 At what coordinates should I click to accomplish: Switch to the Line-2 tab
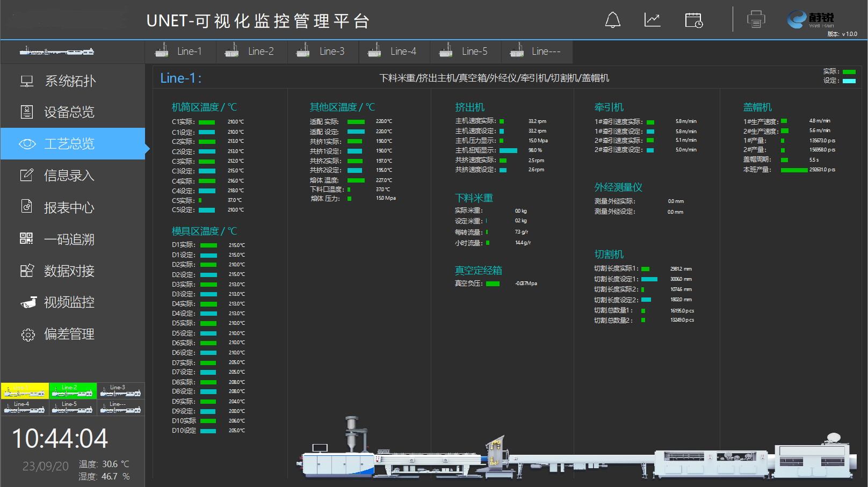click(x=251, y=52)
